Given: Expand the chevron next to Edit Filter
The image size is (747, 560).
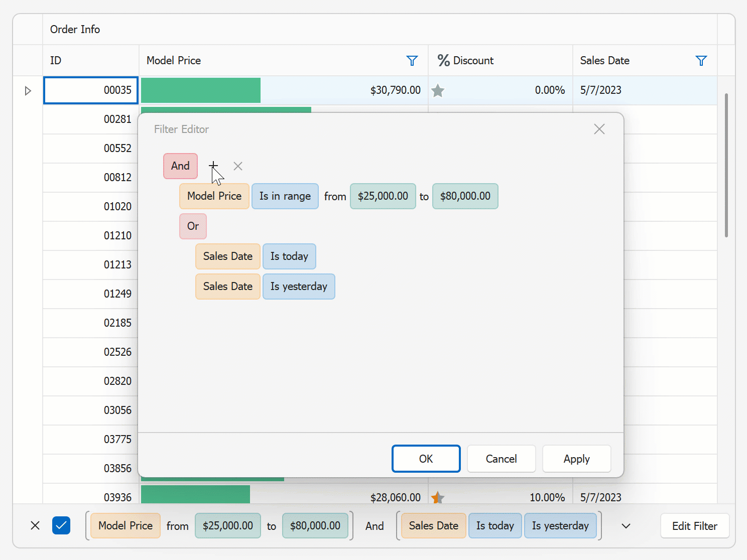Looking at the screenshot, I should tap(626, 525).
